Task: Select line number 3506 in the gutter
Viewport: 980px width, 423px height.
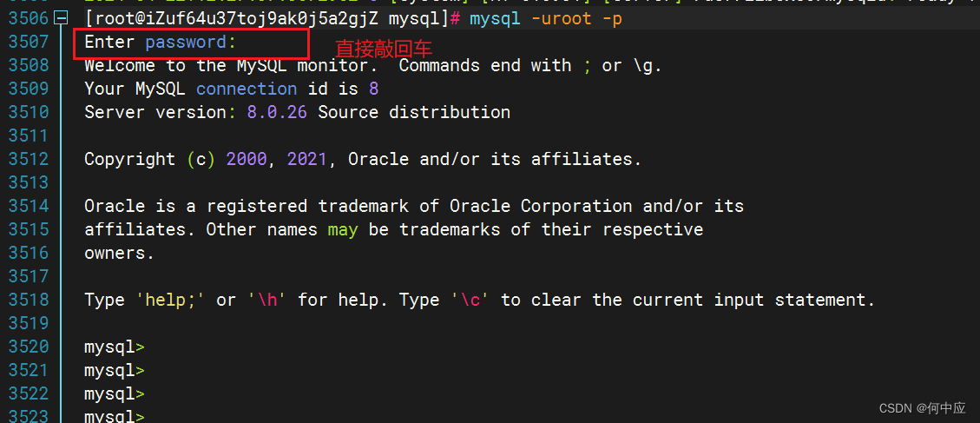Action: (x=29, y=19)
